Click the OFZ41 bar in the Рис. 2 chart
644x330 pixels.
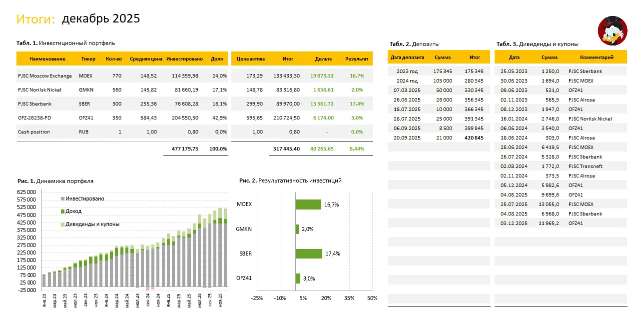(x=298, y=278)
